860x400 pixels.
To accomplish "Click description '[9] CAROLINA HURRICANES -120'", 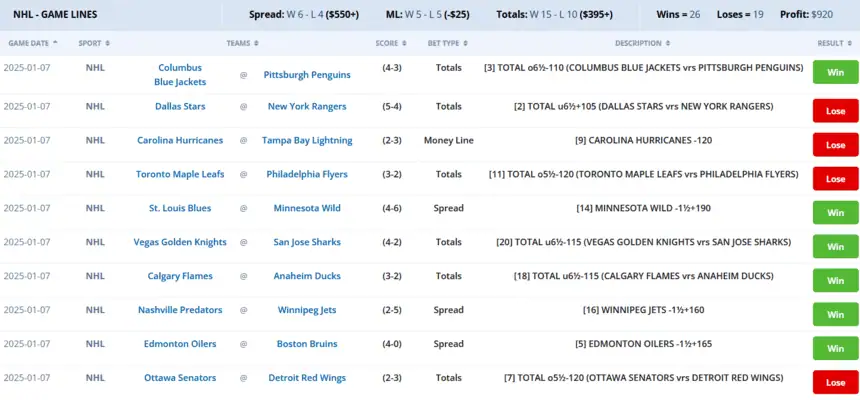I will tap(643, 140).
